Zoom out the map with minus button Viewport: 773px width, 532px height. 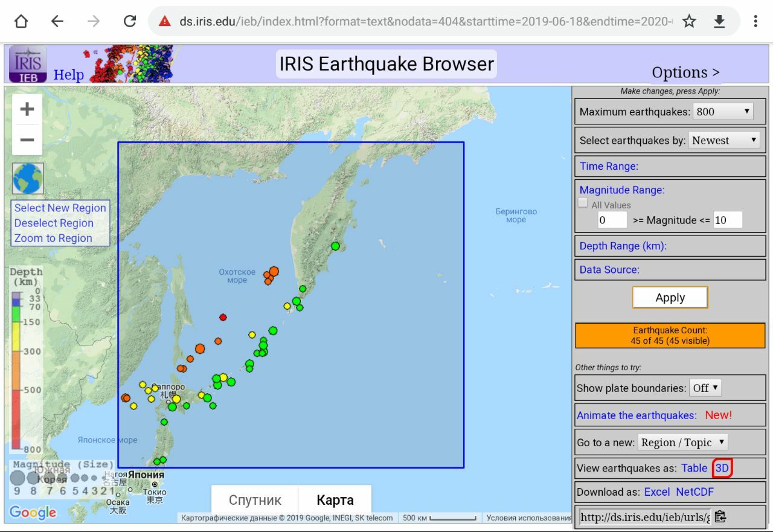tap(27, 140)
